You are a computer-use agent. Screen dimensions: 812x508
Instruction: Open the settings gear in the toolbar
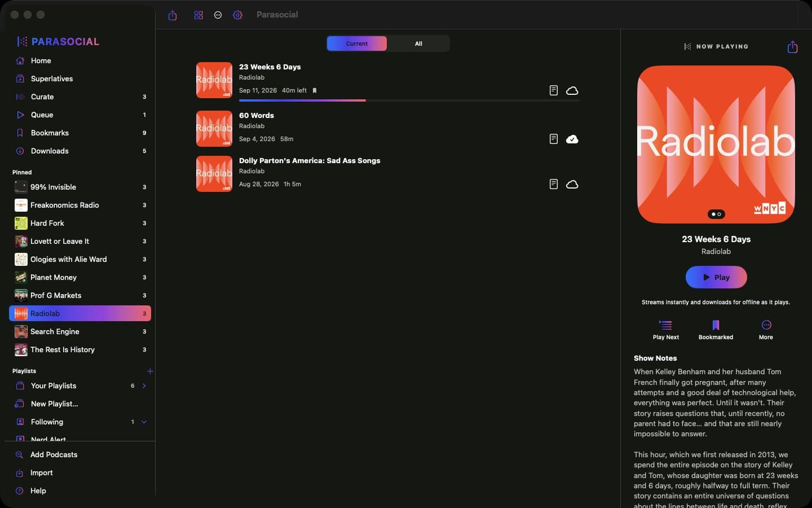(x=237, y=15)
